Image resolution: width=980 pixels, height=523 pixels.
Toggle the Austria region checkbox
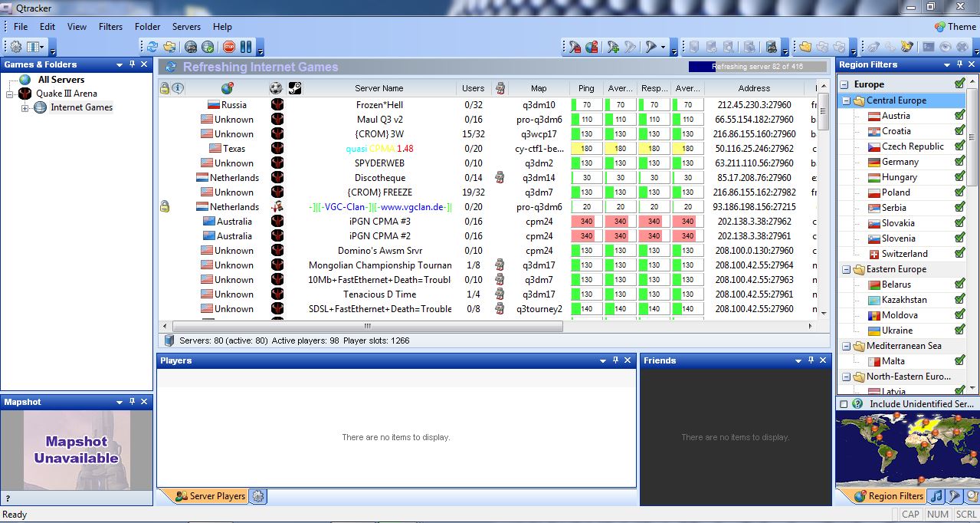click(x=959, y=116)
